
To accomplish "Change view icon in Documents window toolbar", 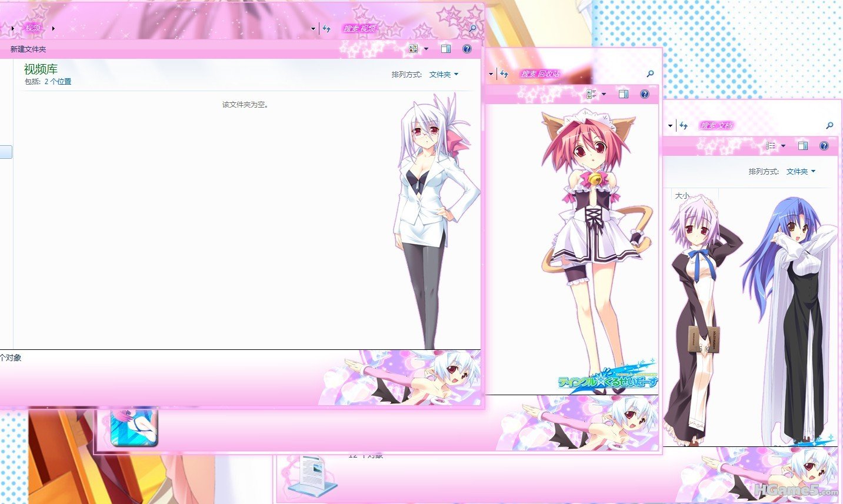I will click(771, 146).
